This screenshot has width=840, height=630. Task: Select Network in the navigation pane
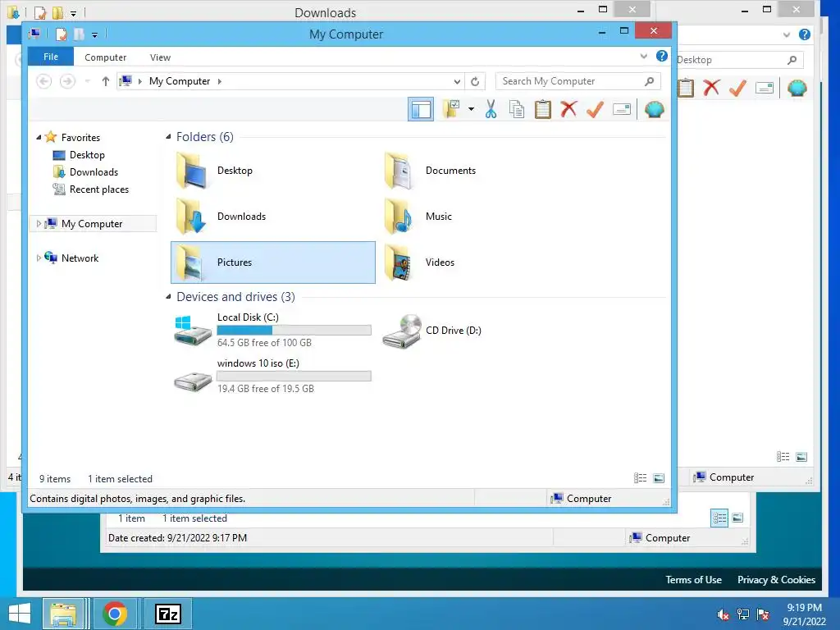click(x=72, y=258)
